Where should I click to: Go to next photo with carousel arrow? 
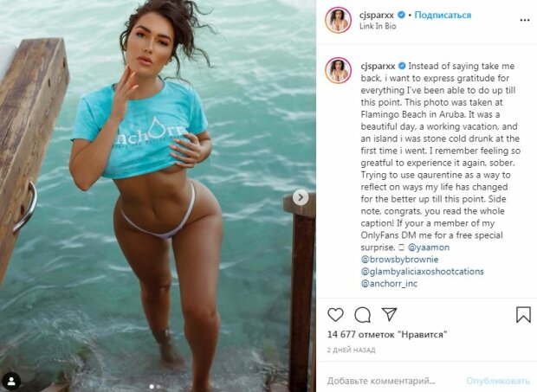click(x=301, y=197)
